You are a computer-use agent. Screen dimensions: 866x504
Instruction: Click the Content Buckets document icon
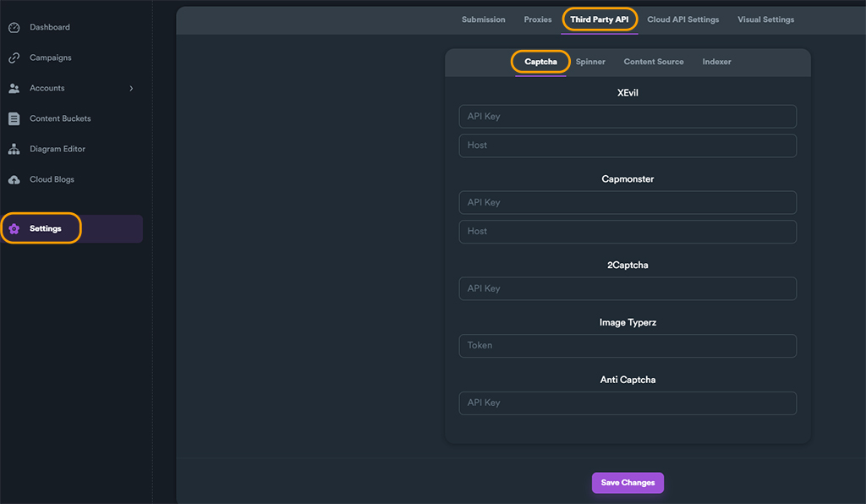(x=14, y=118)
